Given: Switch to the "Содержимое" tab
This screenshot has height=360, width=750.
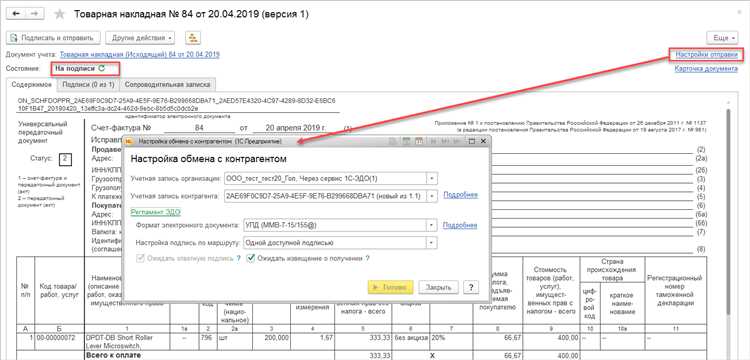Looking at the screenshot, I should click(x=32, y=85).
